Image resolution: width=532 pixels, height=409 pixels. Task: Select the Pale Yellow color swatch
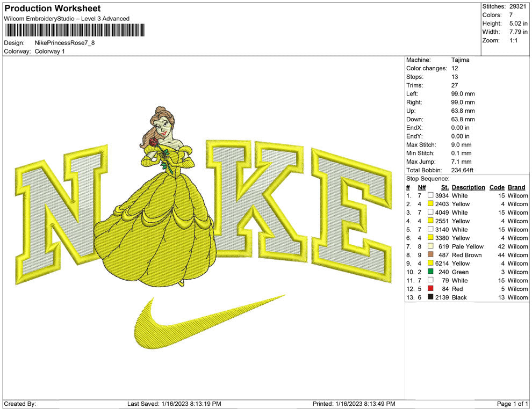[430, 246]
